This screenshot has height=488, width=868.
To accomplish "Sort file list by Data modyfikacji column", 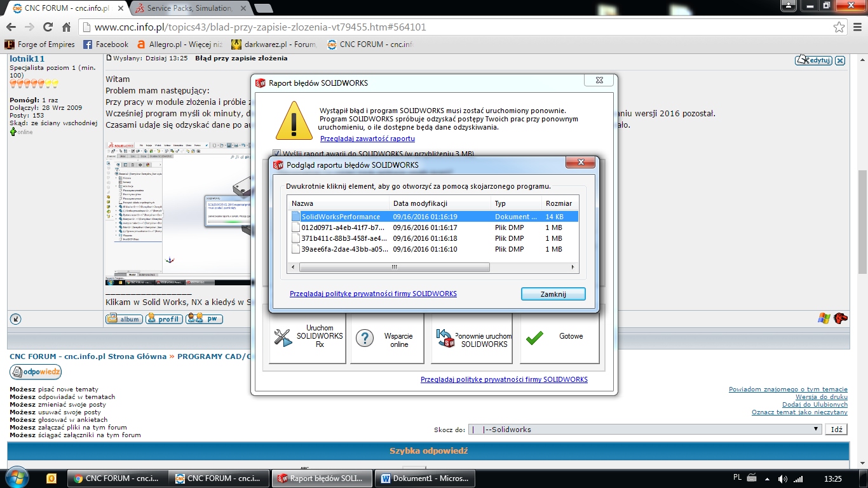I will (440, 203).
